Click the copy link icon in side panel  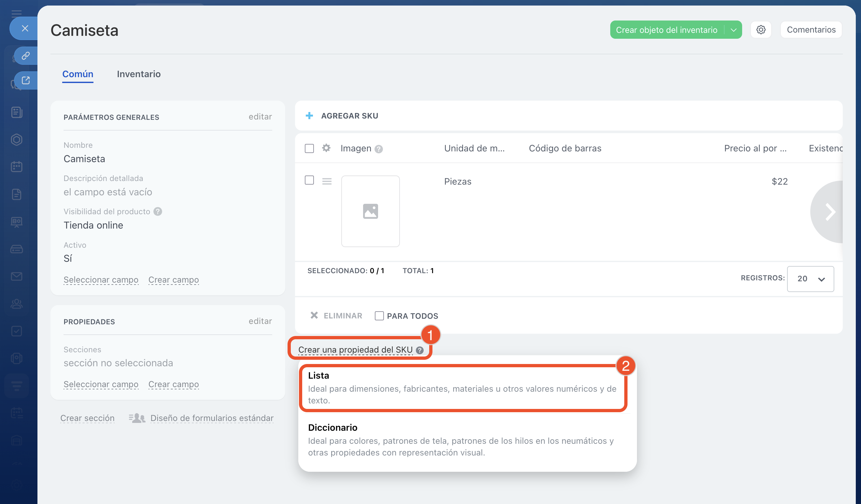pos(26,56)
